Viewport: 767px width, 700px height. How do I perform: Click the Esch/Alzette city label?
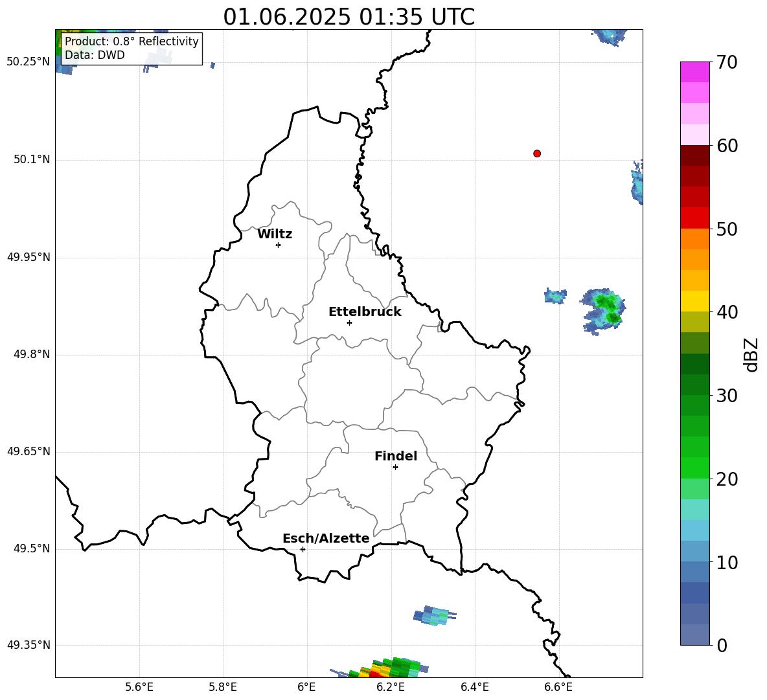tap(326, 538)
